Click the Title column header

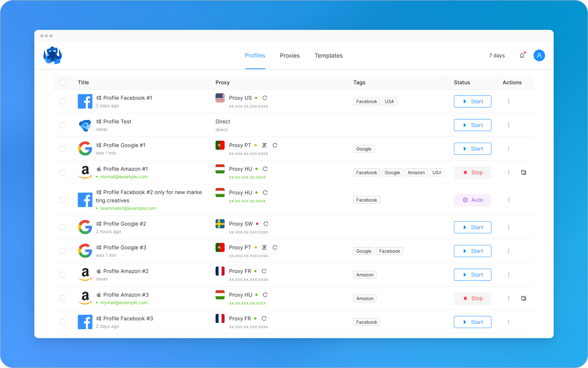click(83, 83)
